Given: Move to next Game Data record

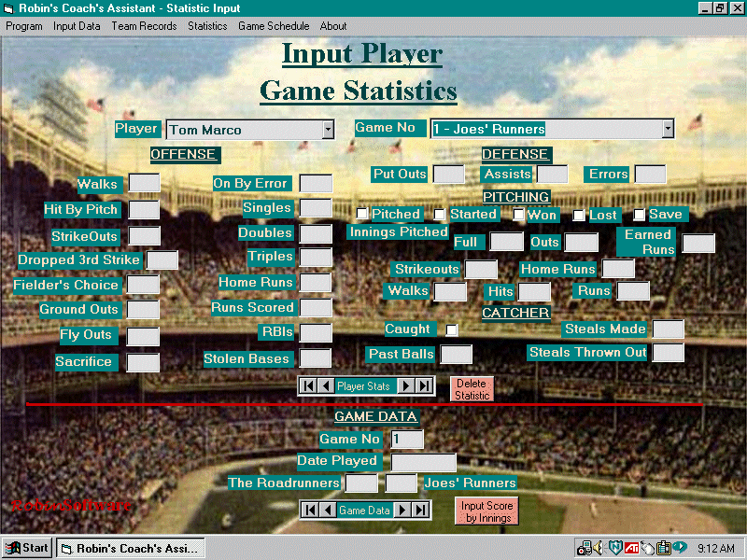Looking at the screenshot, I should click(402, 510).
